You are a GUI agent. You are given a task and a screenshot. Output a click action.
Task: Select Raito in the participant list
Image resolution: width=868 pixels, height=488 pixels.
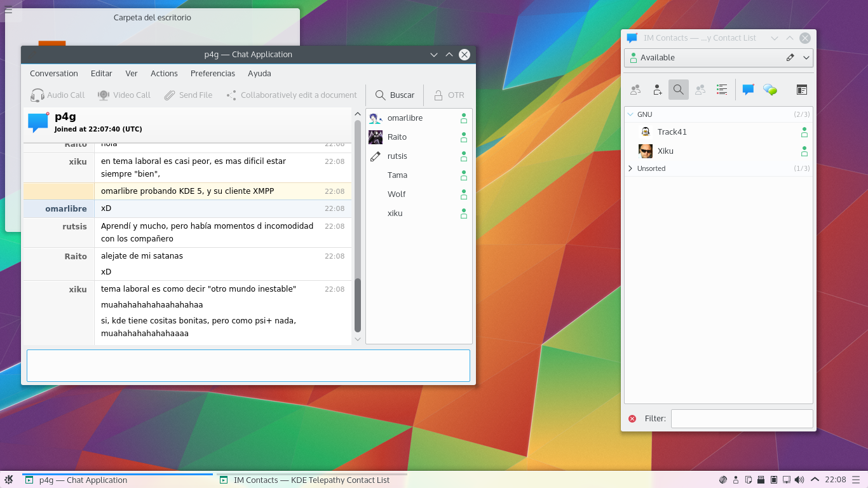tap(419, 137)
